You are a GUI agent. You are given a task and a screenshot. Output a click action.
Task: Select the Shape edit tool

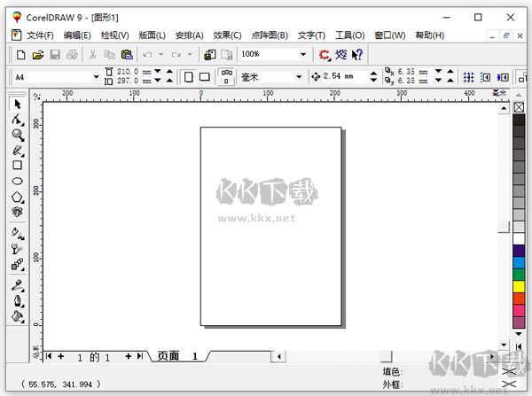[x=18, y=120]
